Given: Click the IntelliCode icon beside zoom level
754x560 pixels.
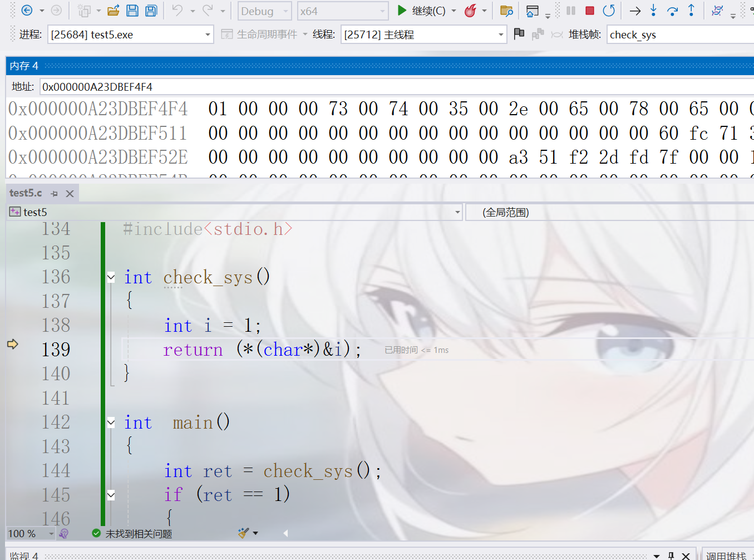Looking at the screenshot, I should tap(64, 533).
